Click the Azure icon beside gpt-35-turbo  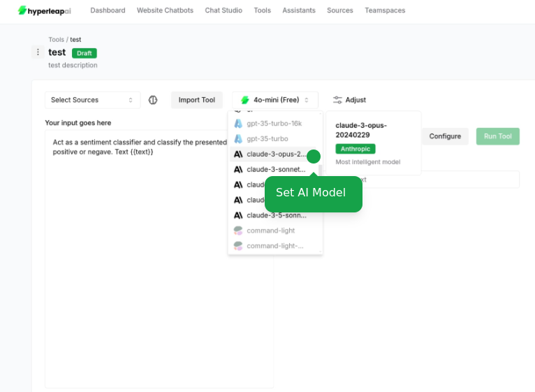[x=238, y=138]
